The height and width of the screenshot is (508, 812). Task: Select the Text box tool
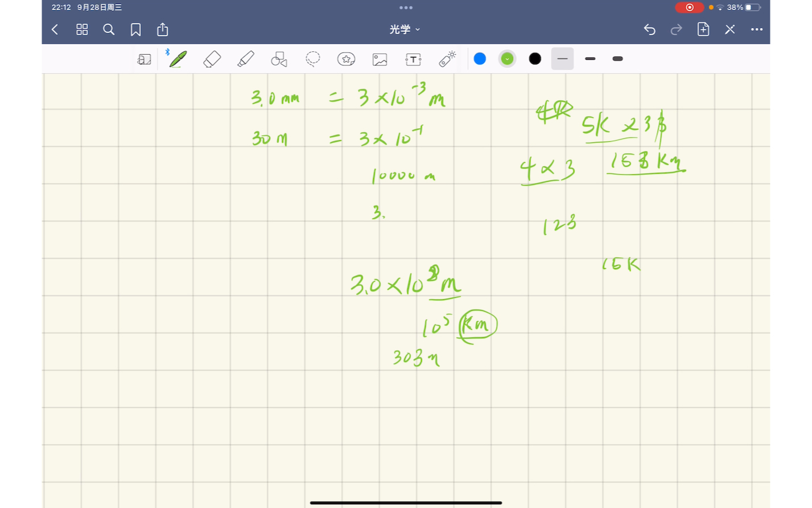tap(413, 59)
